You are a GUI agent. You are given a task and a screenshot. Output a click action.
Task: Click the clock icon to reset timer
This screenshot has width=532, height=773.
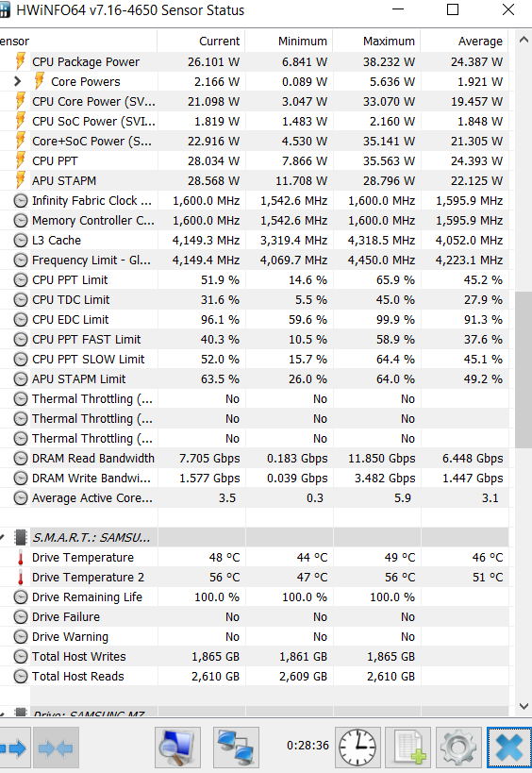pos(357,748)
